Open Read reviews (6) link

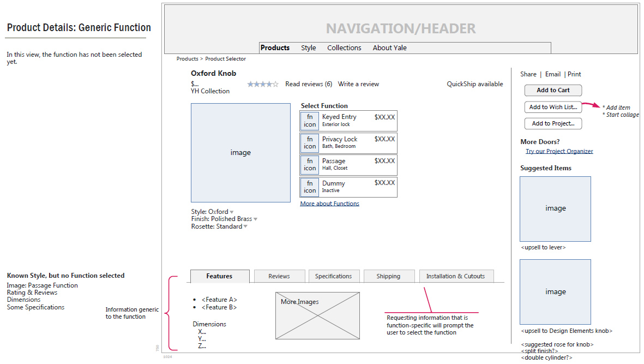(309, 84)
